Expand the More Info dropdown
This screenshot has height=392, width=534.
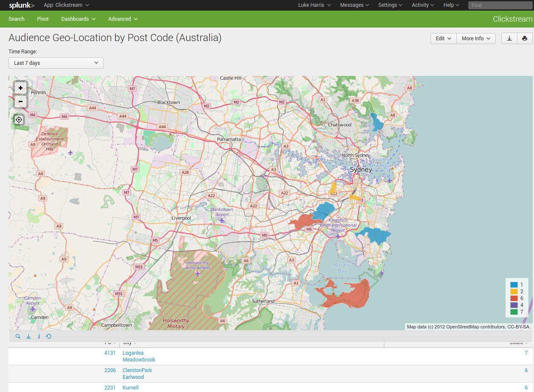click(476, 39)
